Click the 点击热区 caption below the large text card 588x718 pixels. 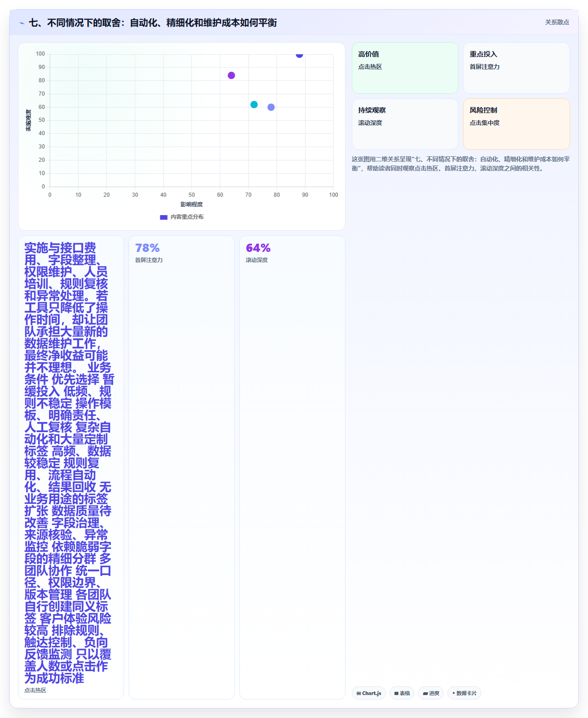35,690
